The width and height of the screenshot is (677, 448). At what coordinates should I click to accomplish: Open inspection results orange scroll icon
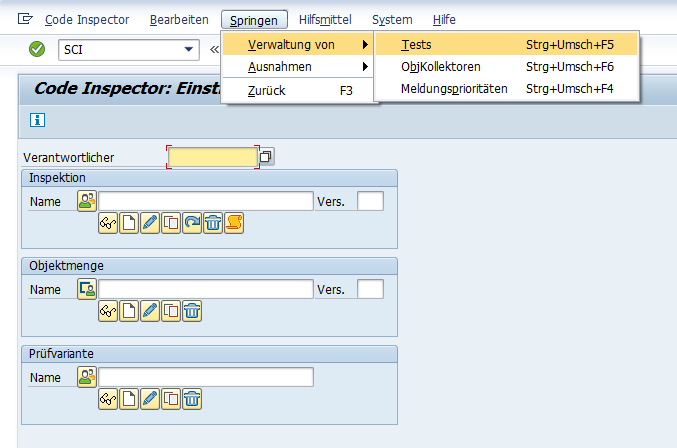coord(234,223)
